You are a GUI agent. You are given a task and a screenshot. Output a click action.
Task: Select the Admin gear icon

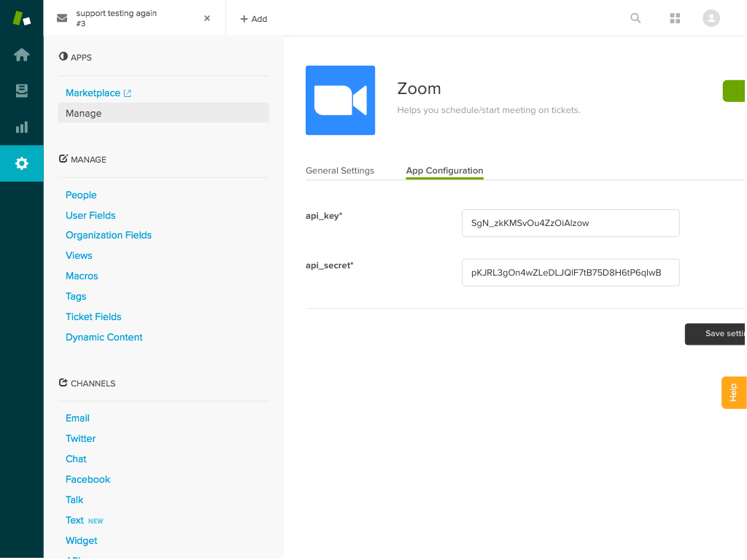tap(22, 163)
